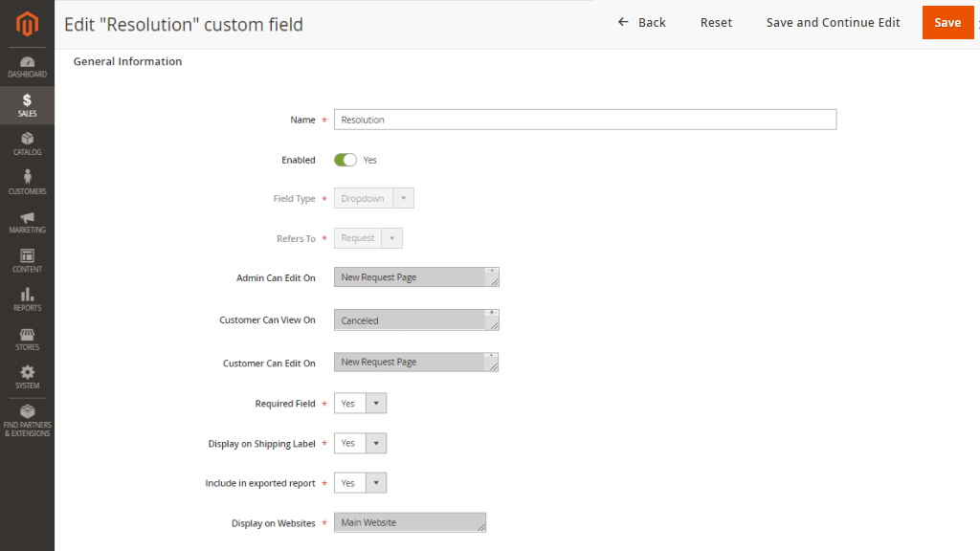The width and height of the screenshot is (980, 551).
Task: Open the Field Type dropdown
Action: click(374, 198)
